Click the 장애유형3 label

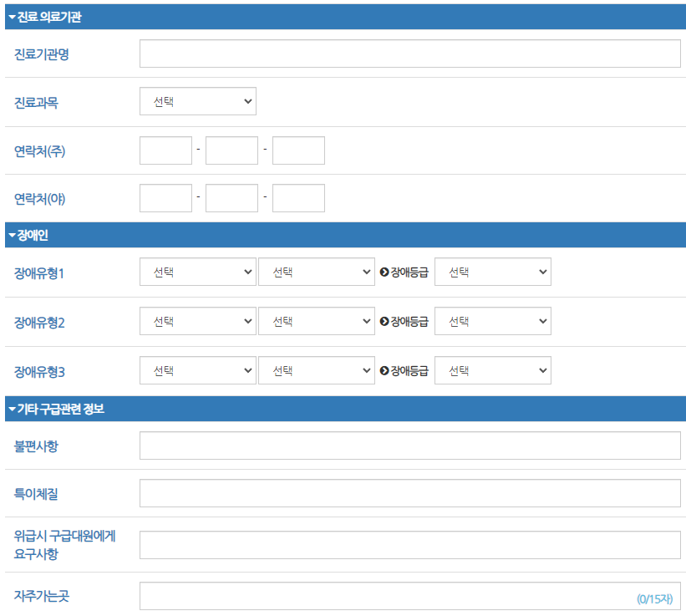tap(39, 372)
